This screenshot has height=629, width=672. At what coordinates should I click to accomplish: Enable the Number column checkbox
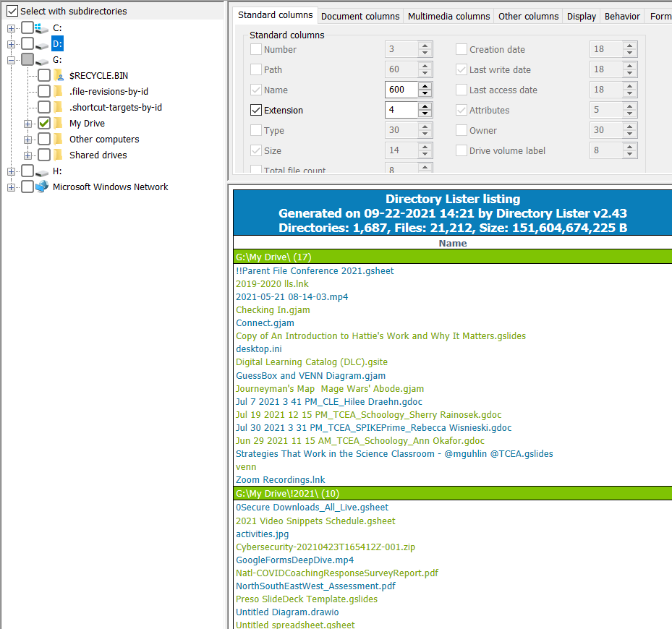[x=256, y=49]
